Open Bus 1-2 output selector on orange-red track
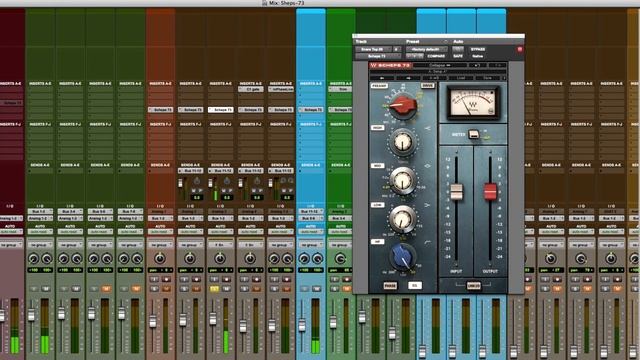Viewport: 640px width, 360px height. [x=160, y=218]
